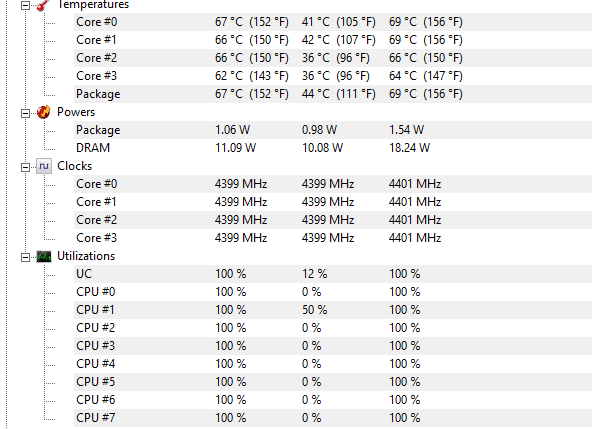Screen dimensions: 592x429
Task: Select the Core #0 temperature row
Action: (333, 22)
